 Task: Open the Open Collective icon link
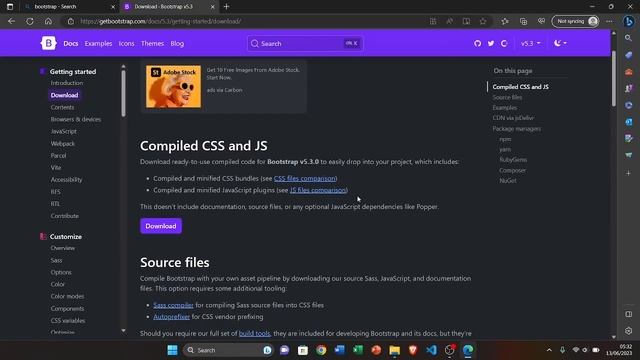pos(504,43)
